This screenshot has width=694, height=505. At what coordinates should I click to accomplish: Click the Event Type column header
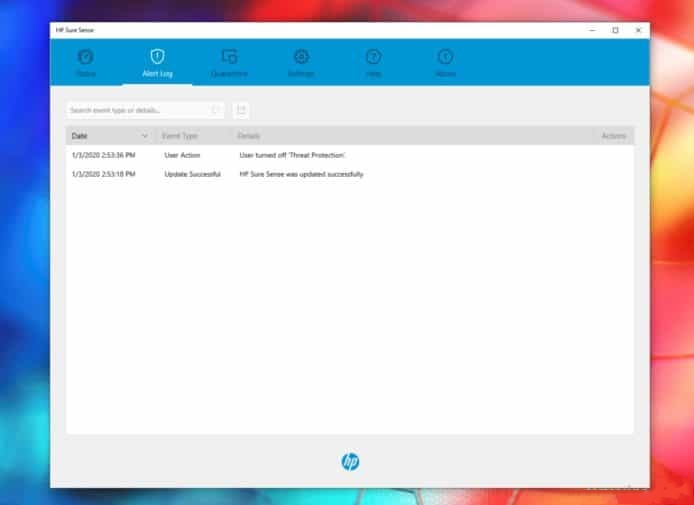[180, 136]
